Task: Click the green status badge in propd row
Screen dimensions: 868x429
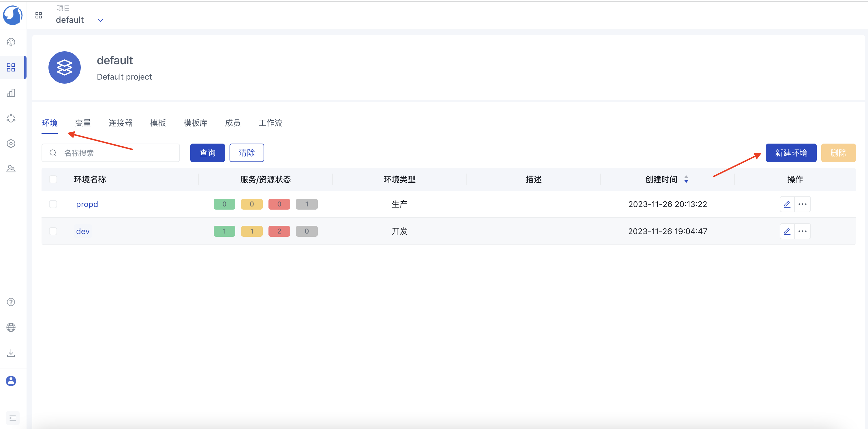Action: pyautogui.click(x=224, y=204)
